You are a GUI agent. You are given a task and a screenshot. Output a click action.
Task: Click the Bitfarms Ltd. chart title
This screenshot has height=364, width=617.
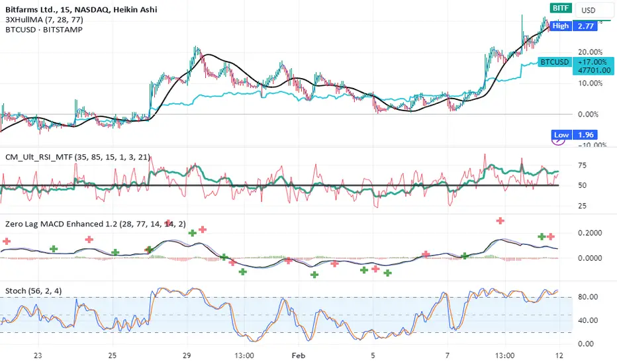[x=81, y=9]
